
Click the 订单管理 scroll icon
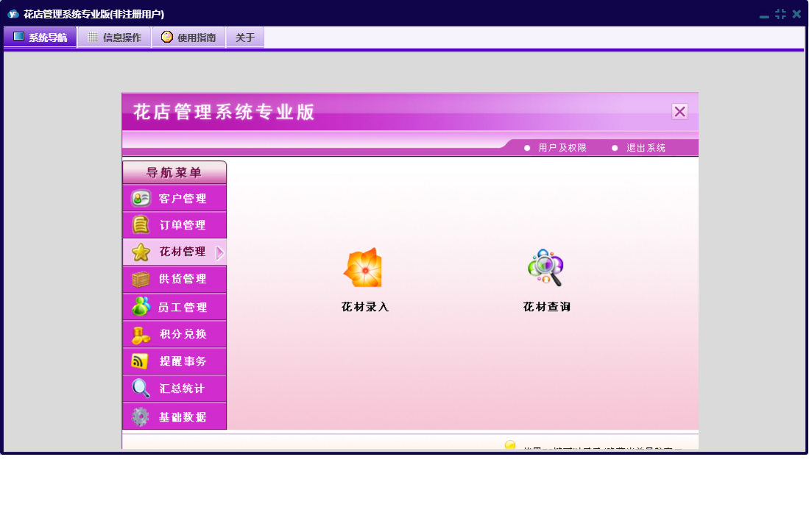[141, 224]
